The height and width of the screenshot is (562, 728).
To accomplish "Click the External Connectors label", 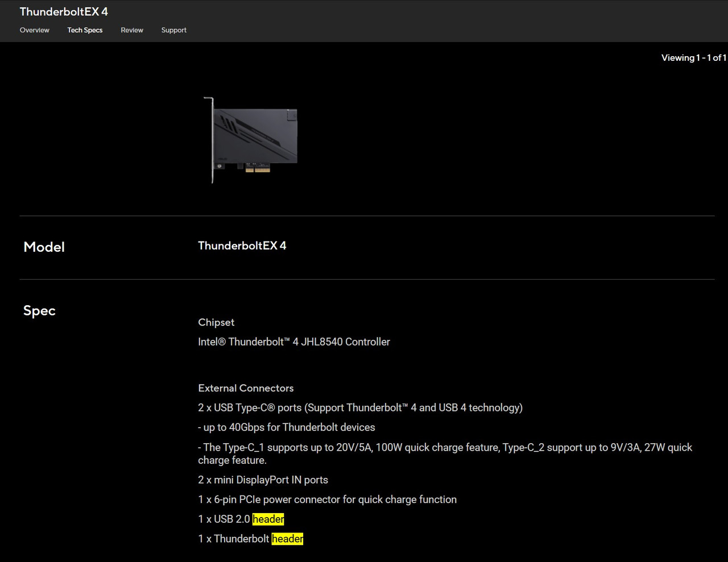I will pyautogui.click(x=246, y=388).
